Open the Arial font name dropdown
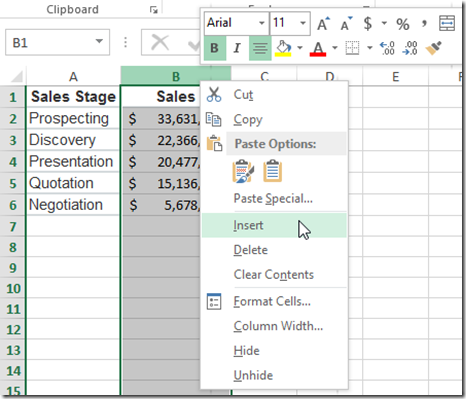This screenshot has width=466, height=399. coord(262,23)
